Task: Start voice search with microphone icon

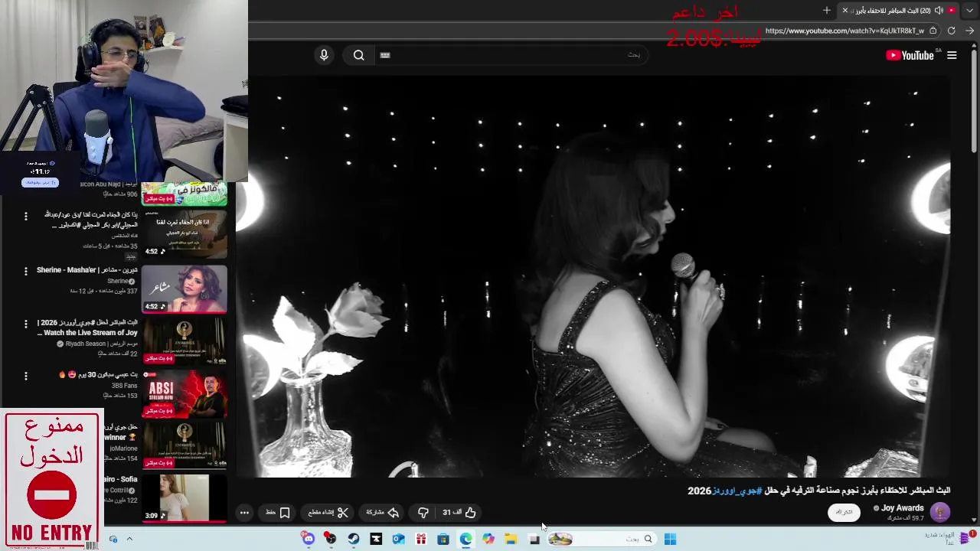Action: pos(324,55)
